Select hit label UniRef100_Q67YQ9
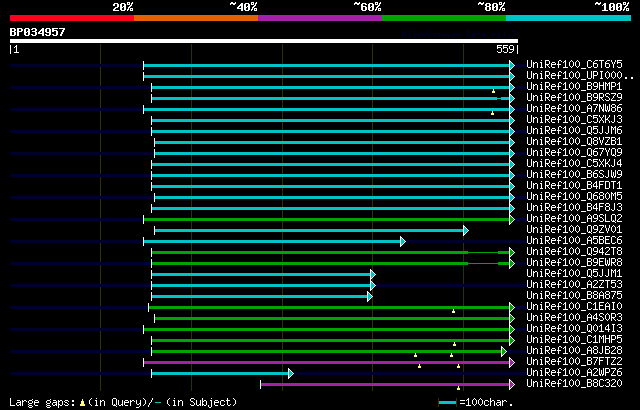This screenshot has width=640, height=410. 574,153
